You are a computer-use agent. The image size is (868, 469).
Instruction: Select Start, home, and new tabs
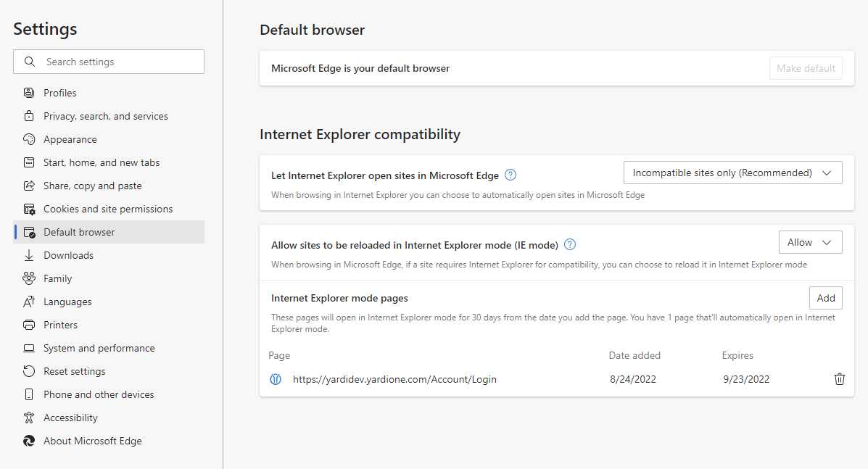click(x=109, y=162)
